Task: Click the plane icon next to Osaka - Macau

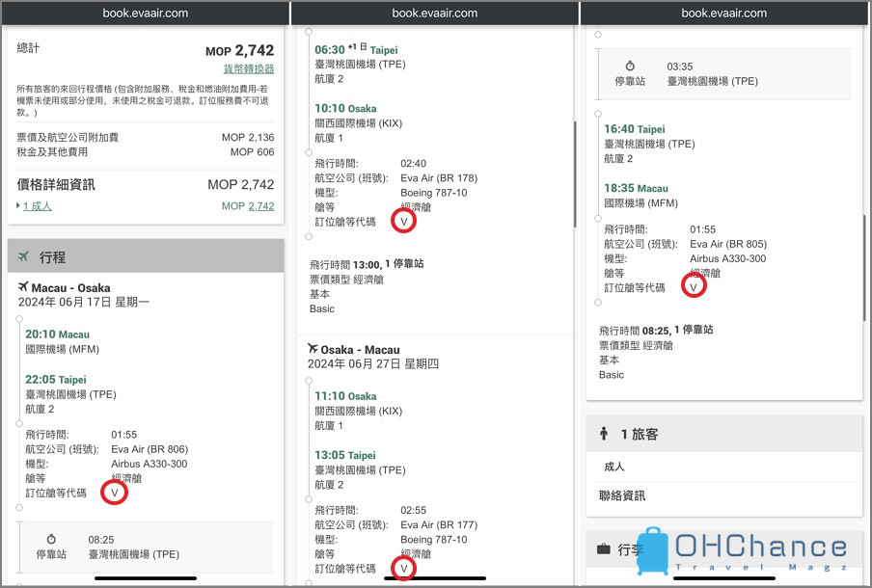Action: pyautogui.click(x=313, y=349)
